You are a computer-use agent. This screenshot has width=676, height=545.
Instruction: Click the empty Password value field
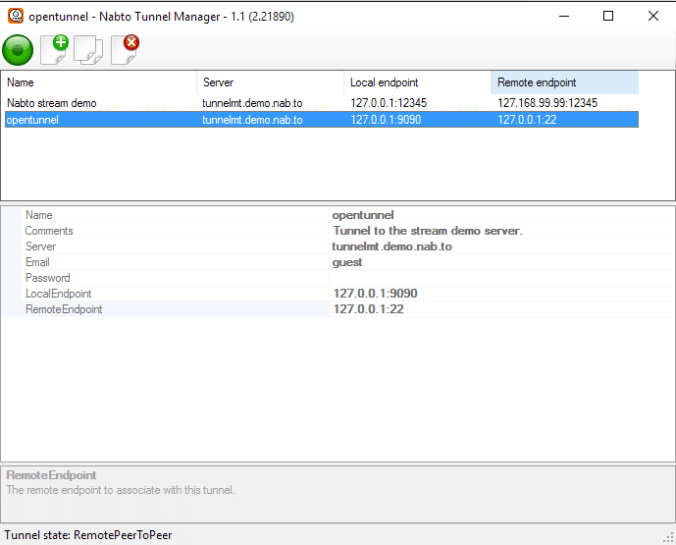coord(502,278)
